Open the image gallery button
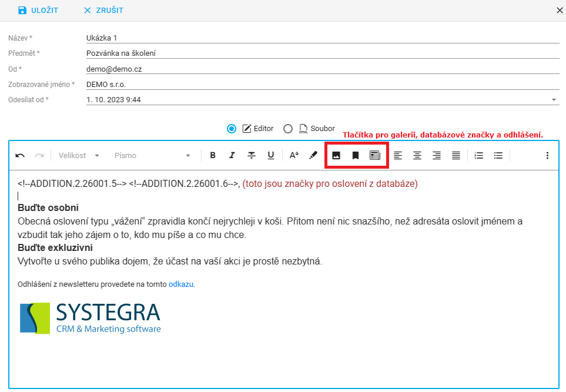Viewport: 566px width, 392px height. (336, 156)
